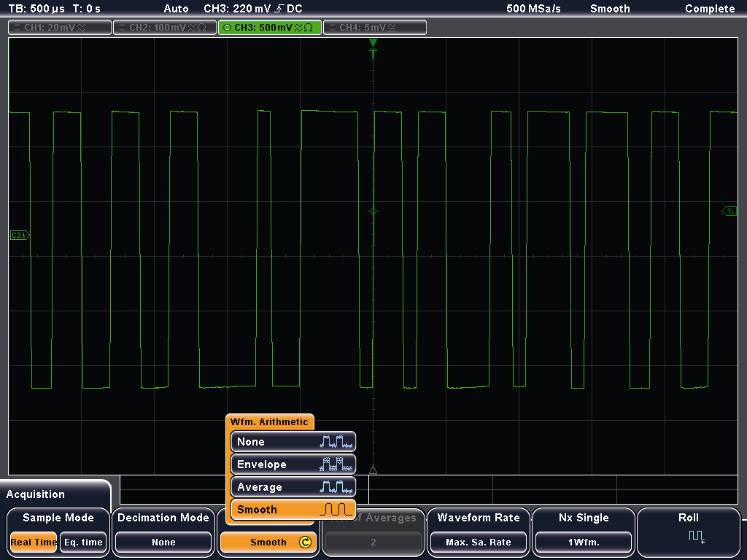Click the No. of Averages value field

pyautogui.click(x=373, y=542)
